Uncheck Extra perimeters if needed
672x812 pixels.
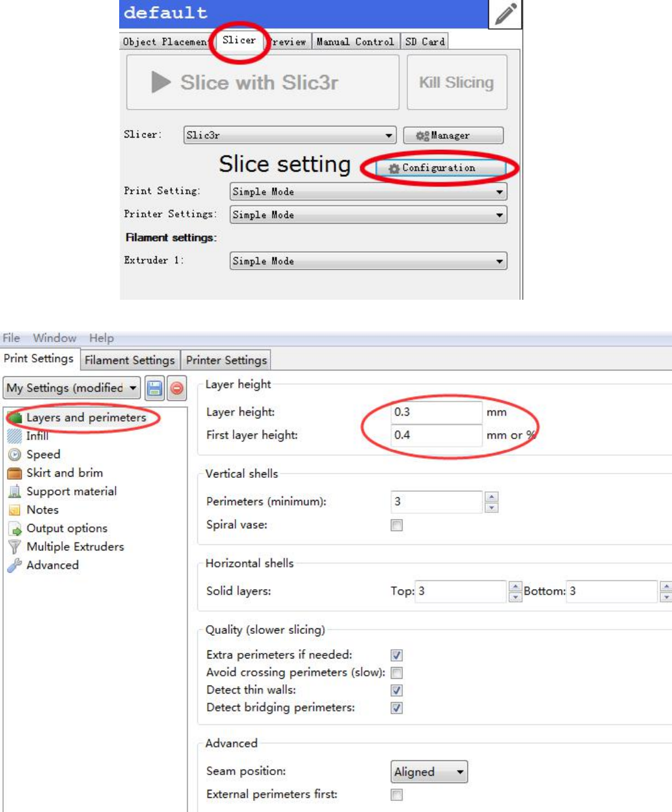[x=397, y=655]
